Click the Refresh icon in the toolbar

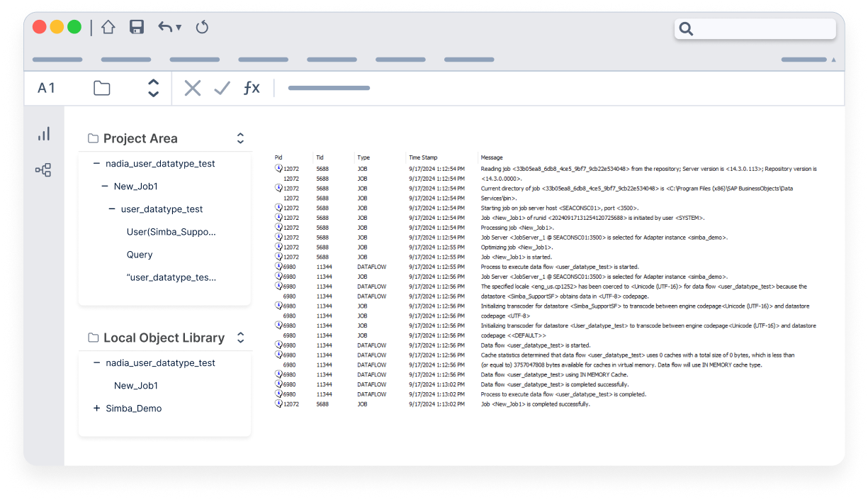point(201,26)
